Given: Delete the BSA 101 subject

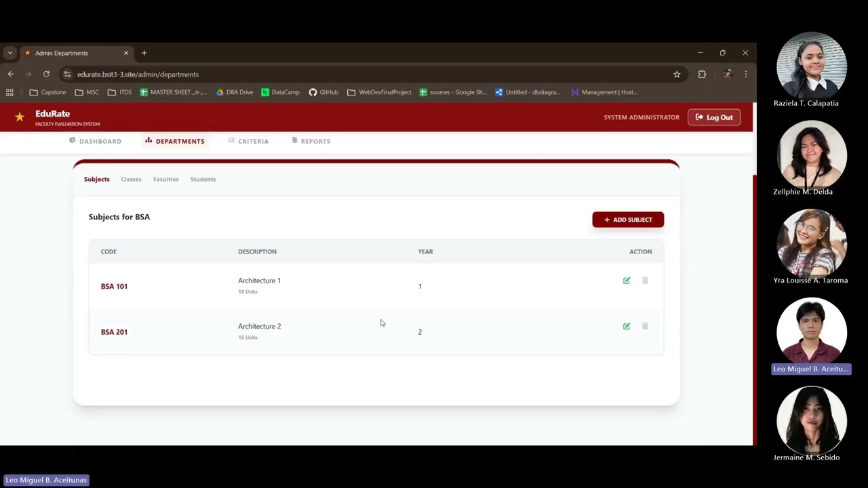Looking at the screenshot, I should point(645,281).
